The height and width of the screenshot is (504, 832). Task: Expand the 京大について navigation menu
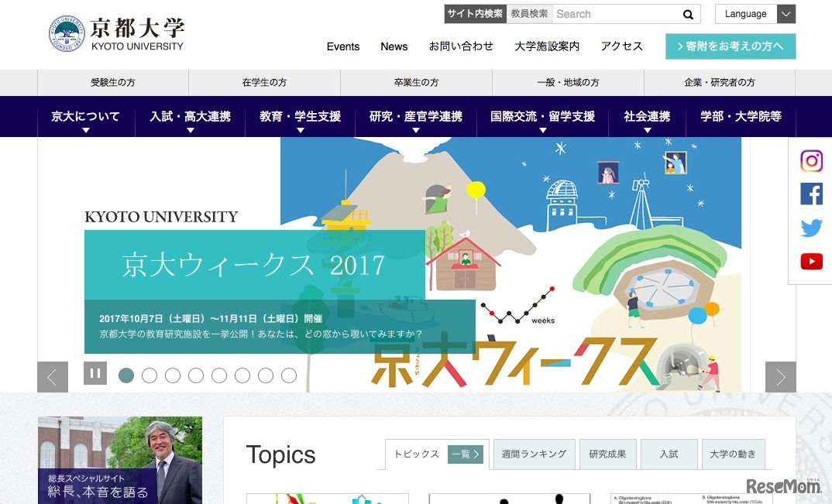click(85, 115)
